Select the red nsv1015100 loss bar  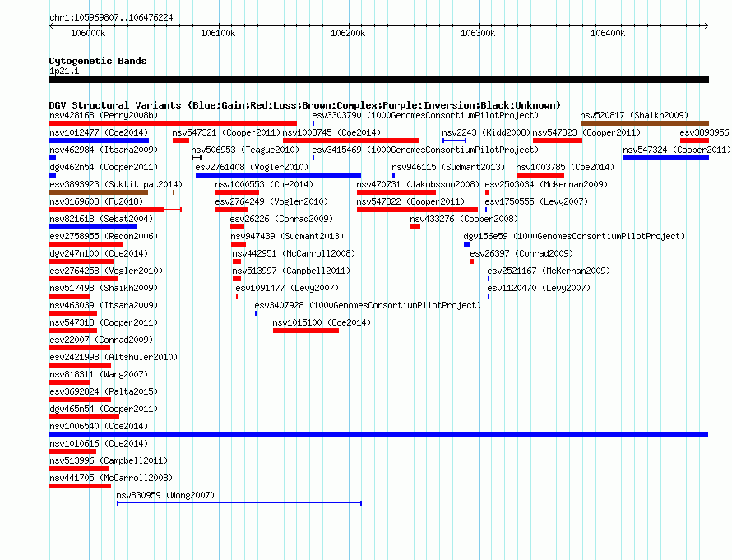pyautogui.click(x=306, y=331)
